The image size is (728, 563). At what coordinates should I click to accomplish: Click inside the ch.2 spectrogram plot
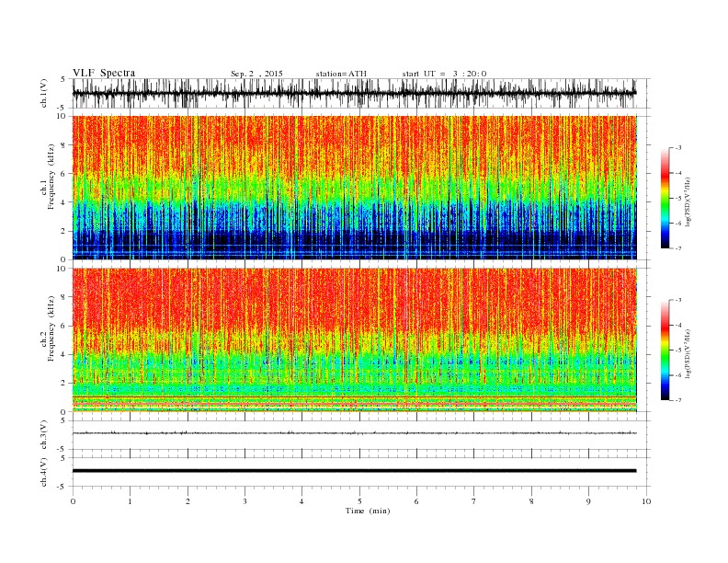point(354,340)
